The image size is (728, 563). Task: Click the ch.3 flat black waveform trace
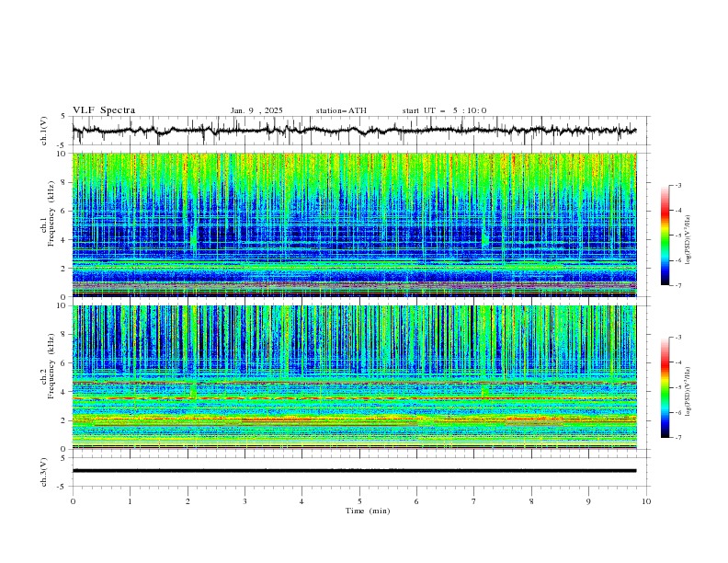[x=354, y=471]
